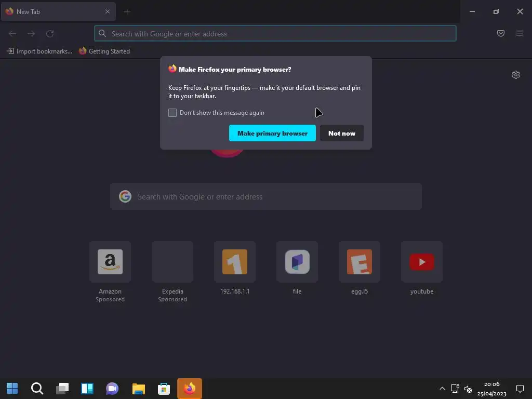The height and width of the screenshot is (399, 532).
Task: Click muted volume tray icon
Action: click(x=468, y=389)
